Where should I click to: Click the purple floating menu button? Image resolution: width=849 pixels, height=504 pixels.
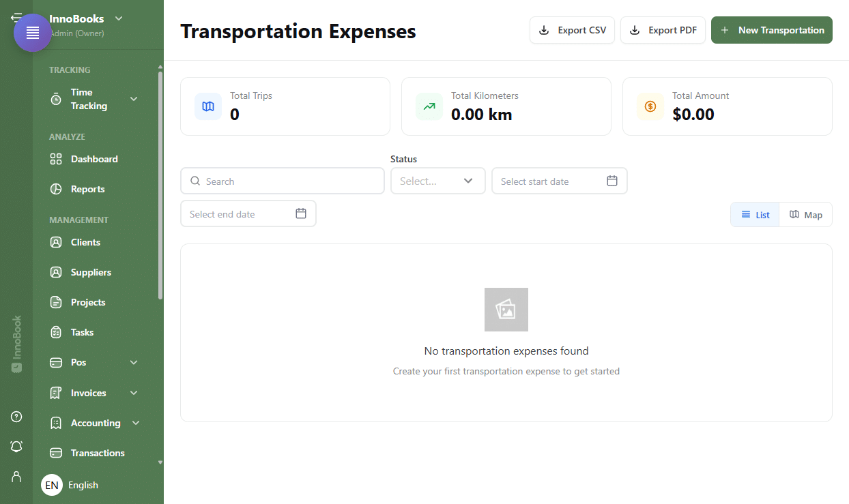point(32,33)
